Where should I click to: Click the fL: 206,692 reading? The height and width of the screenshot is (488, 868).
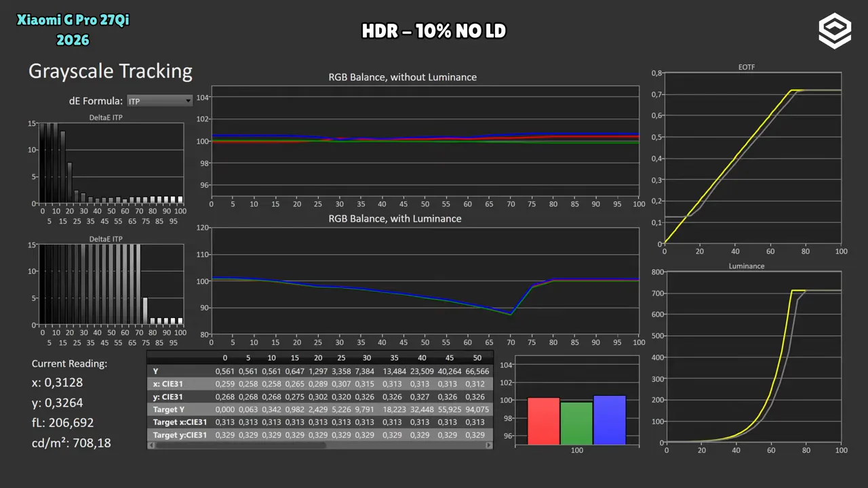pyautogui.click(x=62, y=423)
